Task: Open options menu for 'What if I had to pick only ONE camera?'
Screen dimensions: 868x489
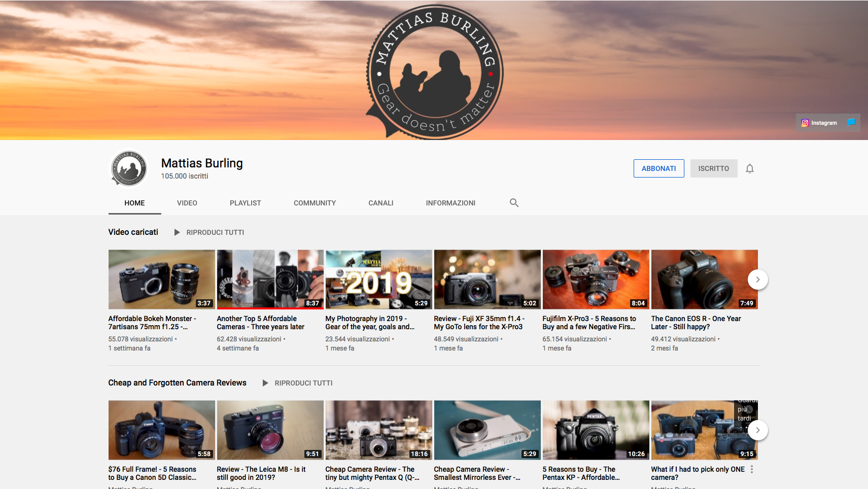Action: coord(752,470)
